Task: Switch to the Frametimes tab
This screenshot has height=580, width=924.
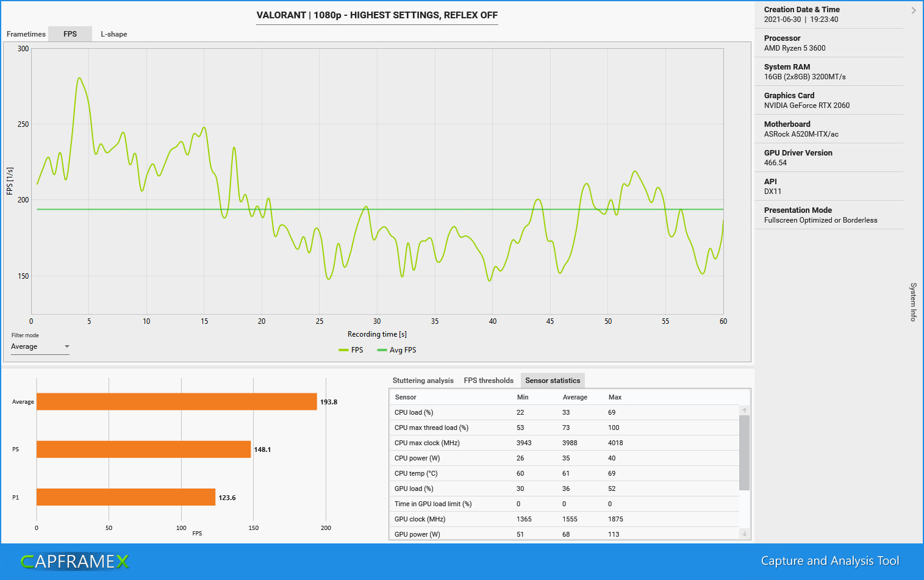Action: [x=26, y=34]
